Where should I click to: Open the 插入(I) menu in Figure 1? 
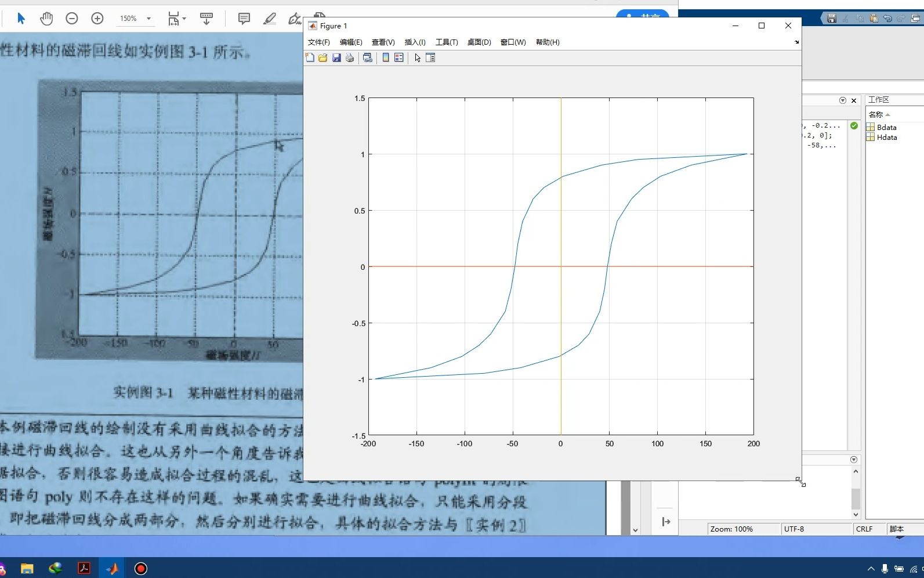(415, 42)
